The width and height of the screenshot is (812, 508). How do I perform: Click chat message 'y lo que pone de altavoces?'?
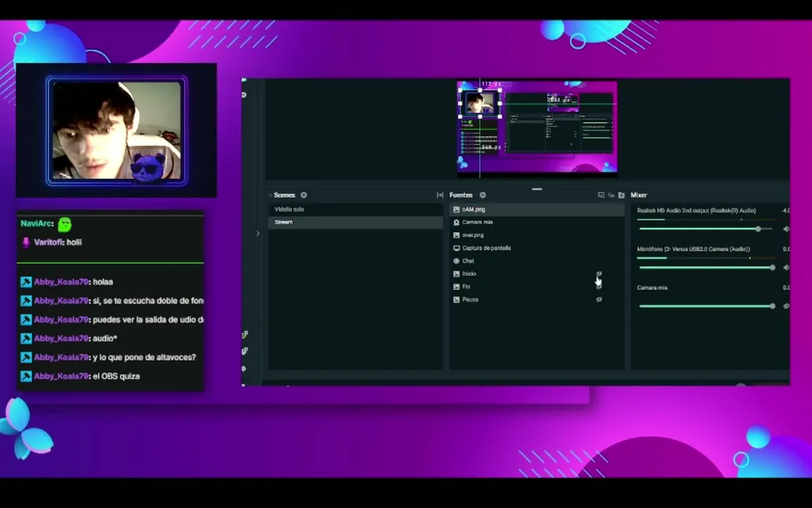click(x=144, y=357)
